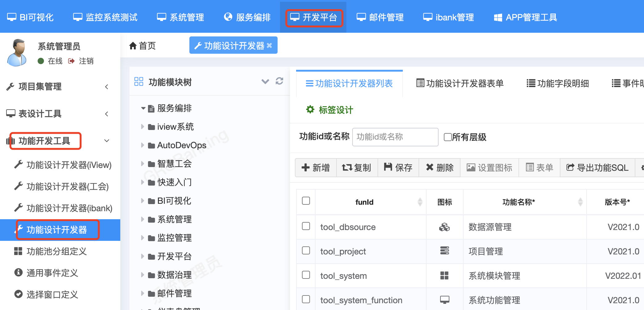
Task: Switch to 功能设计开发器表单 tab
Action: 460,83
